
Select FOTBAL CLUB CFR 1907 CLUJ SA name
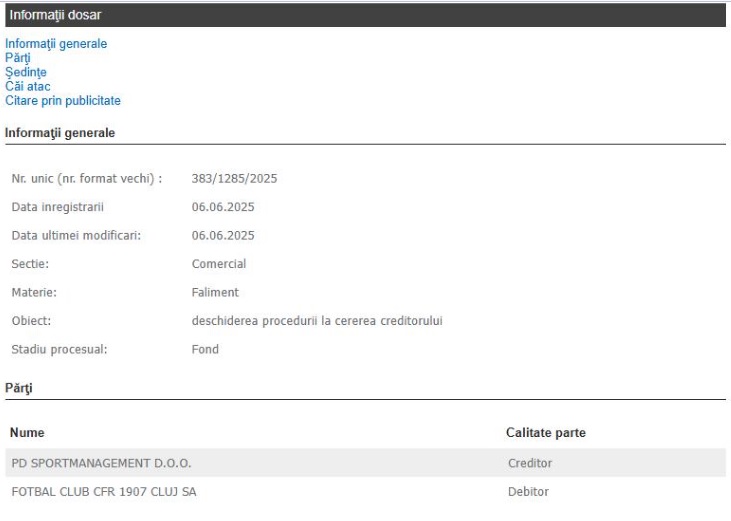(104, 492)
